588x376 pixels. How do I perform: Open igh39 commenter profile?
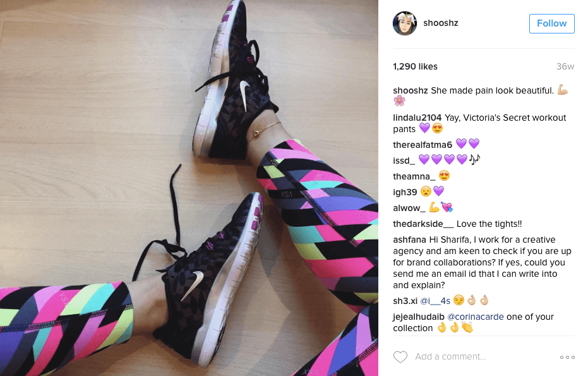point(405,192)
